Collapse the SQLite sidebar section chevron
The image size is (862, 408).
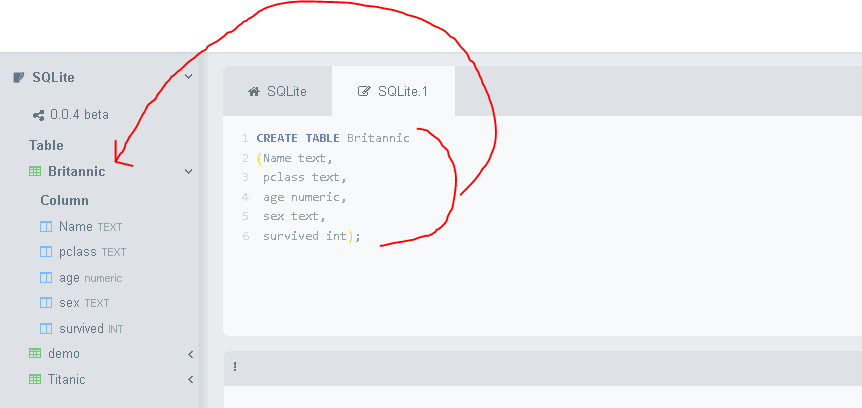tap(189, 76)
